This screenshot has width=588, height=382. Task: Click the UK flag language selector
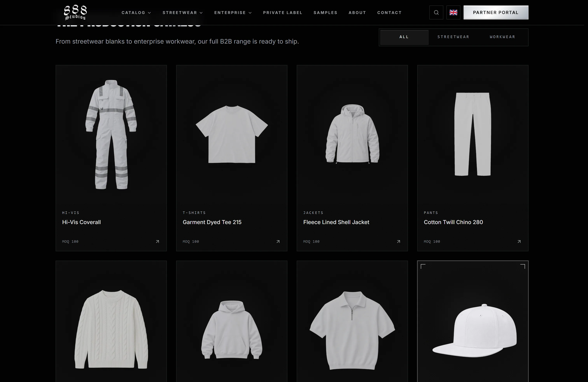453,12
